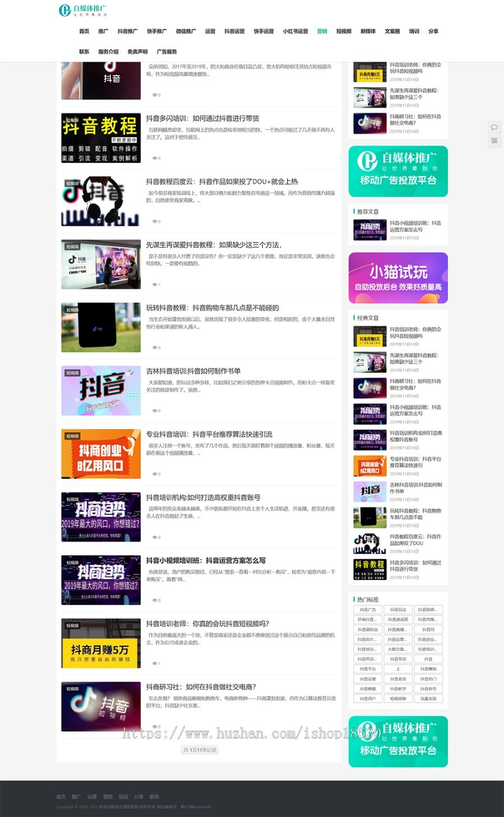This screenshot has width=504, height=817.
Task: Click the 抖商创业 orange thumbnail
Action: [101, 454]
